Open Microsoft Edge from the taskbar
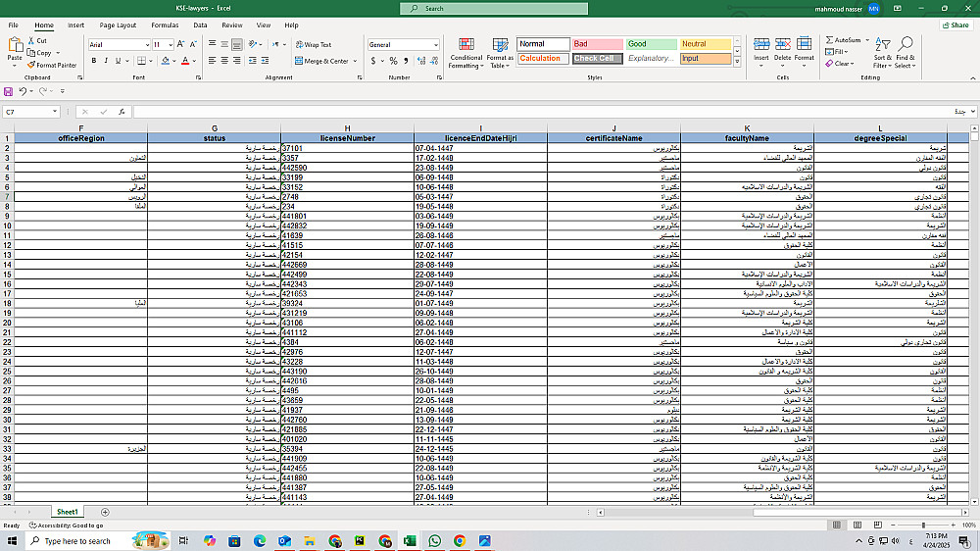Image resolution: width=980 pixels, height=551 pixels. [260, 541]
